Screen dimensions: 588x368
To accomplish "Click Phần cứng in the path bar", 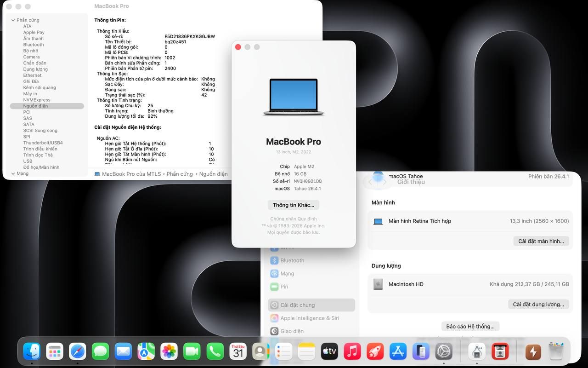I will point(180,174).
